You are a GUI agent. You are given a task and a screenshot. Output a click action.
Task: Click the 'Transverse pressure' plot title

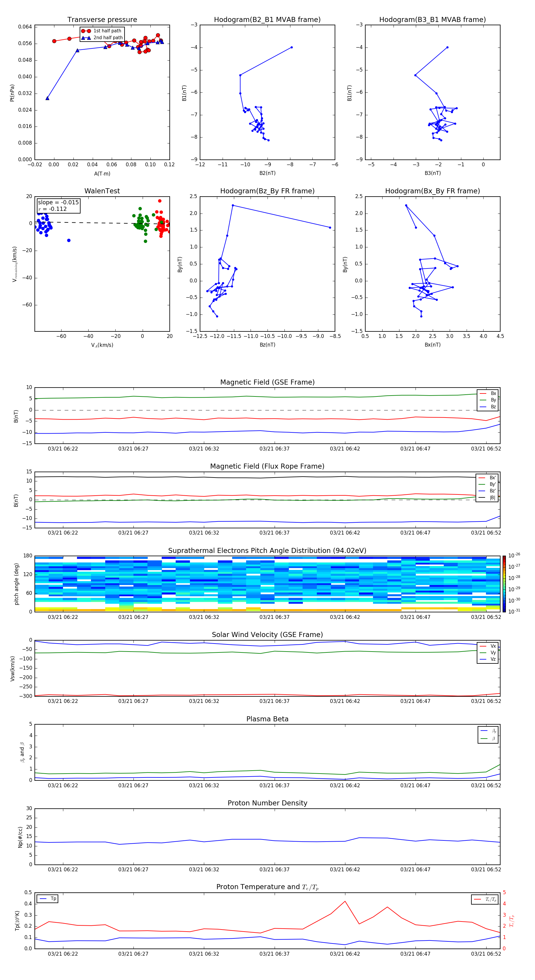click(x=102, y=20)
